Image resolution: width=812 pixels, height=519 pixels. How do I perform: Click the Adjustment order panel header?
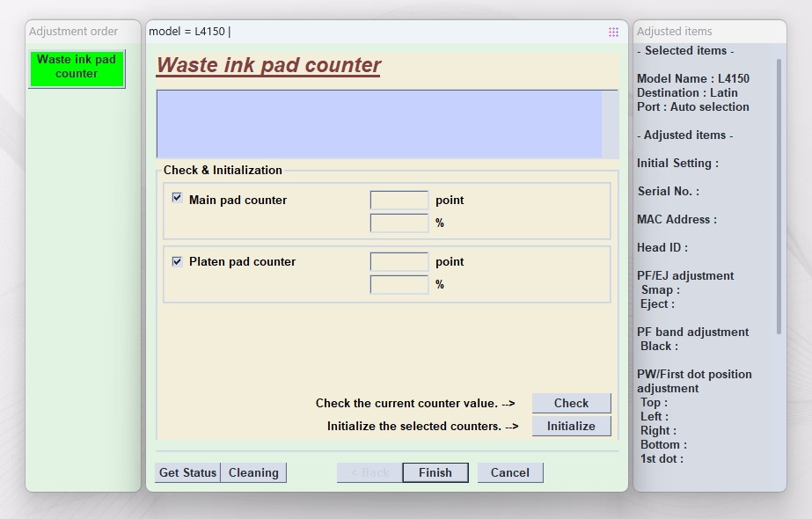coord(74,32)
